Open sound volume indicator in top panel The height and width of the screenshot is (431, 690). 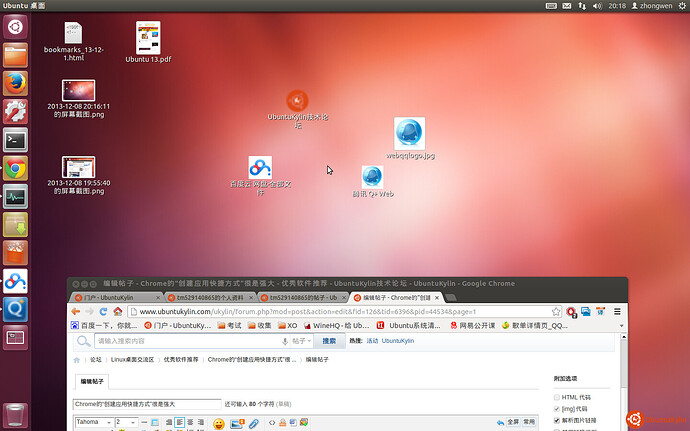pos(597,6)
